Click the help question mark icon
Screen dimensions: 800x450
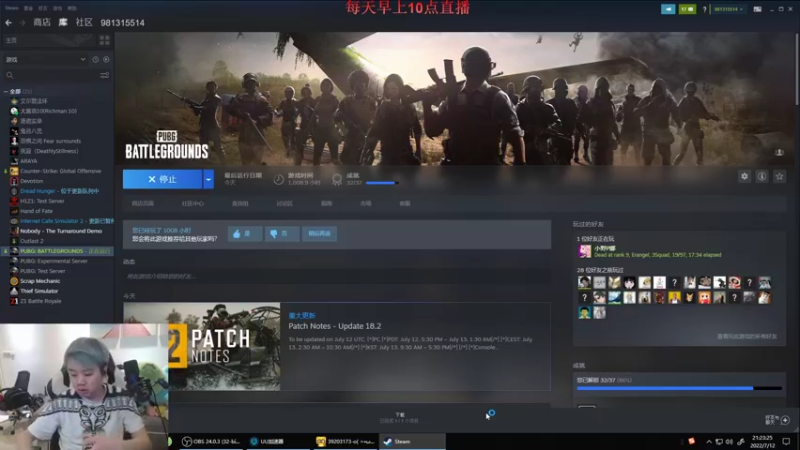(x=705, y=9)
